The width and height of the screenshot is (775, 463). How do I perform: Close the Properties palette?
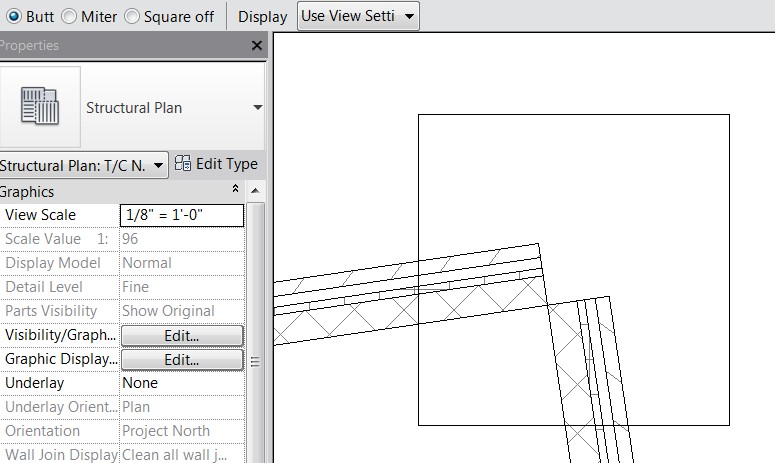coord(257,46)
